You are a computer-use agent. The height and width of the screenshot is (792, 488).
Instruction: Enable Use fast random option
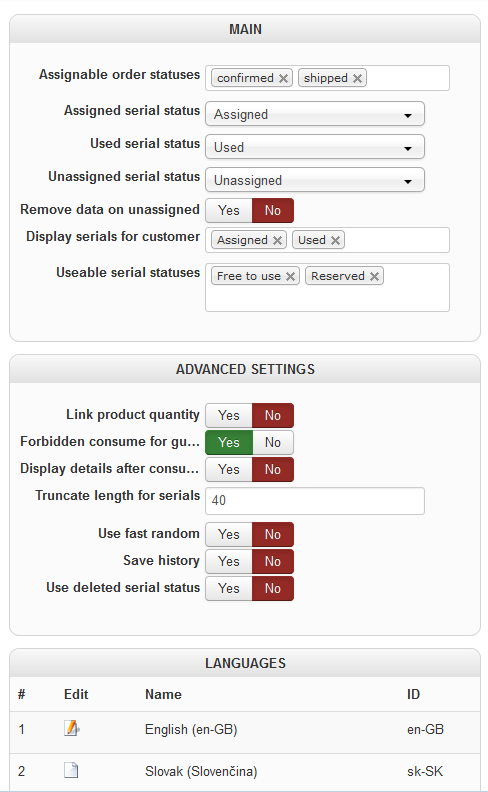pos(229,534)
